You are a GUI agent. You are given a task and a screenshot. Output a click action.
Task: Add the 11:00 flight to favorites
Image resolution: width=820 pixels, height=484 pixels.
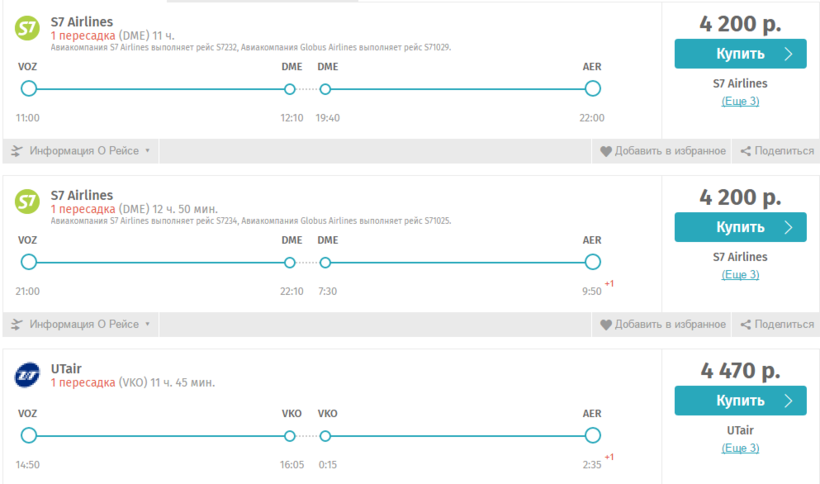tap(669, 151)
